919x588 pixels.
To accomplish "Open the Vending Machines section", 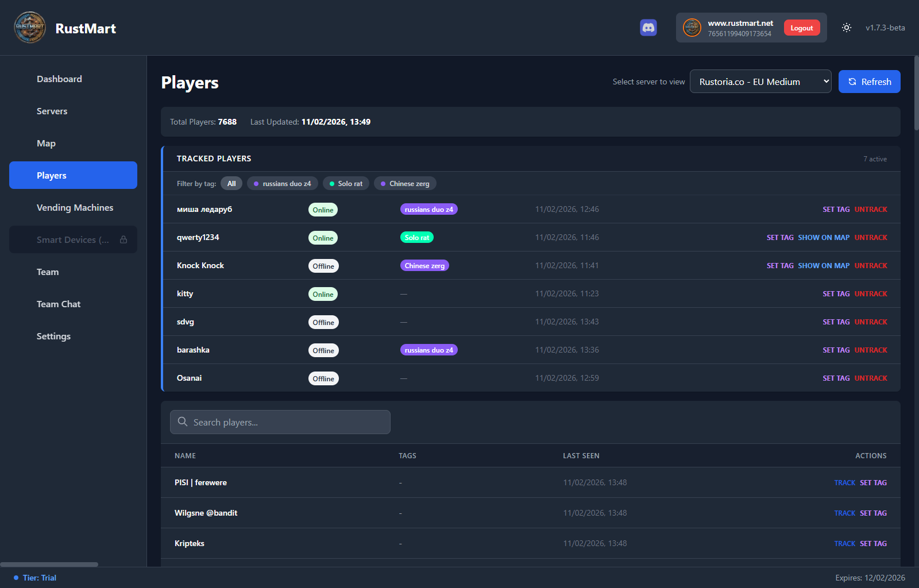I will click(x=75, y=207).
